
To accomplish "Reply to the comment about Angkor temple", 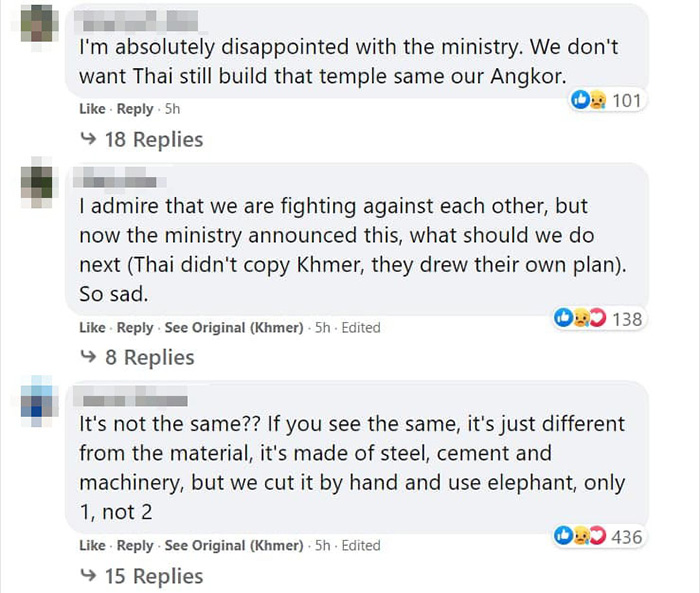I will tap(136, 108).
